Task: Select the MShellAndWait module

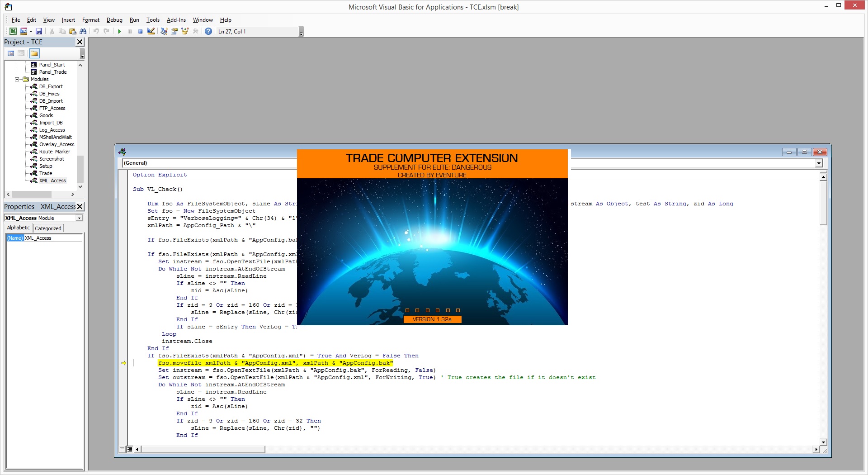Action: click(x=56, y=137)
